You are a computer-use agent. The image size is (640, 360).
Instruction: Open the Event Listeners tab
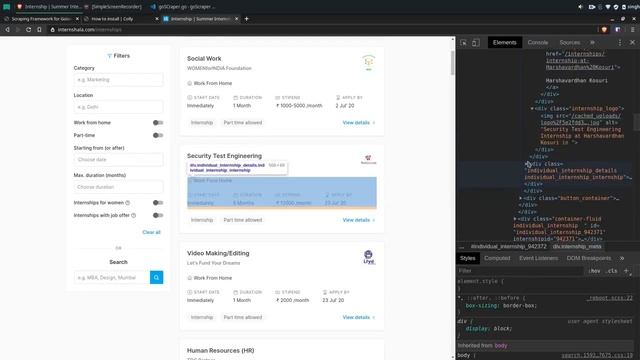(538, 258)
